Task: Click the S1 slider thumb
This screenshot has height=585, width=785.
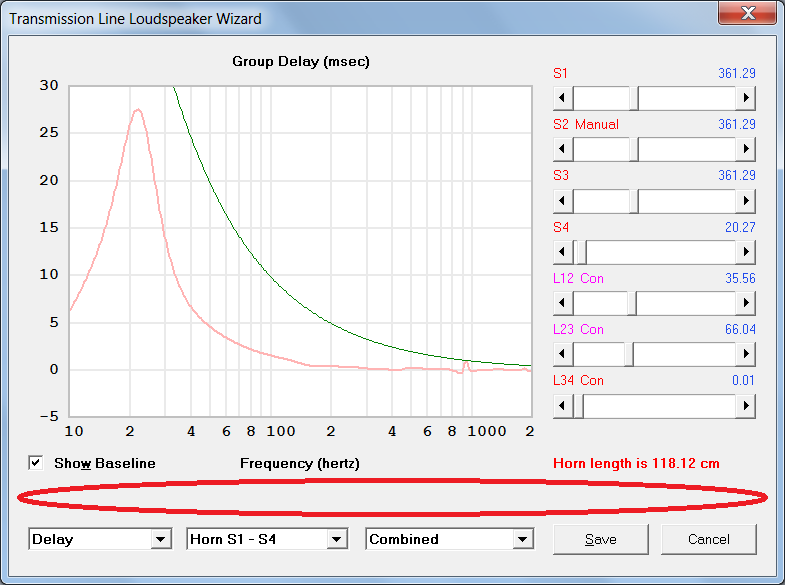Action: click(x=634, y=98)
